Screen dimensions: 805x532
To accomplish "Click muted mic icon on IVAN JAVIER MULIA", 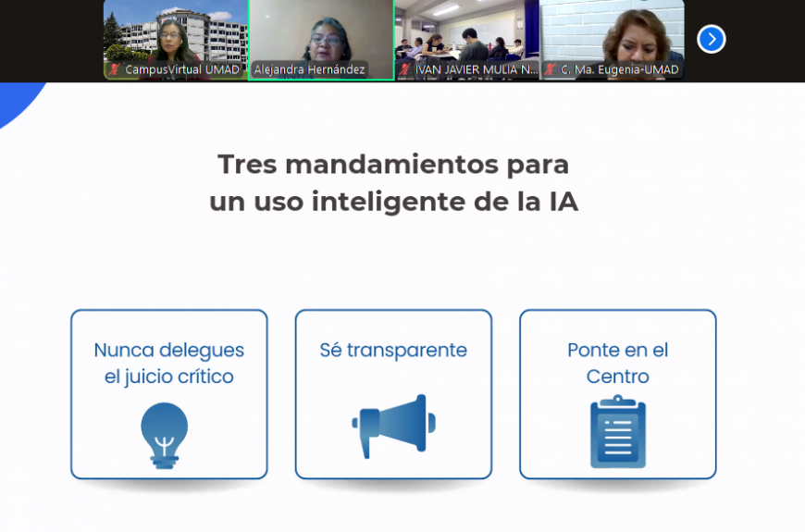I will [x=405, y=69].
